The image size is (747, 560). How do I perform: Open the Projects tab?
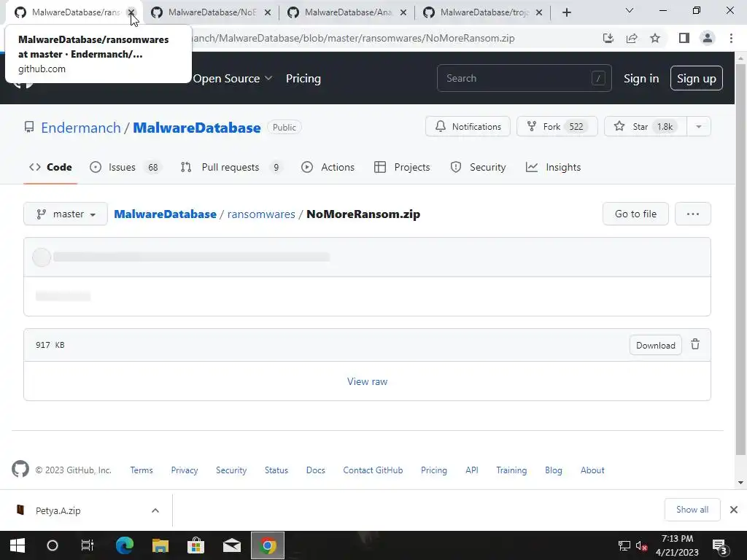coord(402,167)
